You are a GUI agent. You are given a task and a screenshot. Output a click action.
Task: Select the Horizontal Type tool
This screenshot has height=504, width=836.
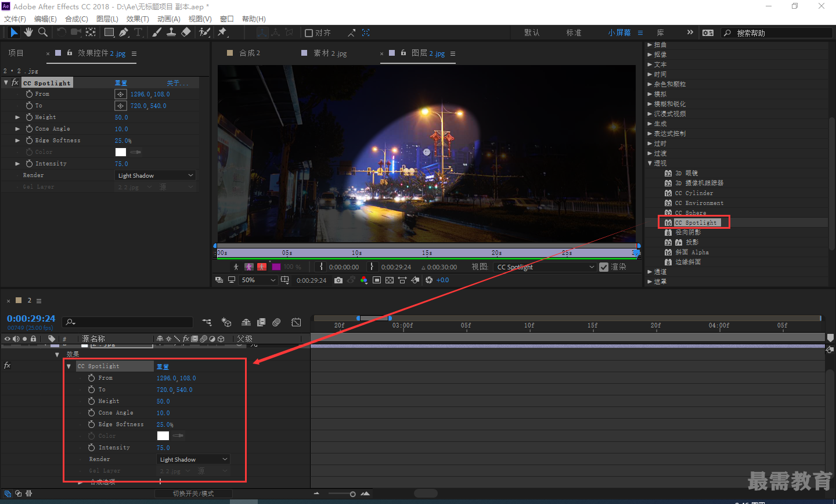pyautogui.click(x=138, y=33)
